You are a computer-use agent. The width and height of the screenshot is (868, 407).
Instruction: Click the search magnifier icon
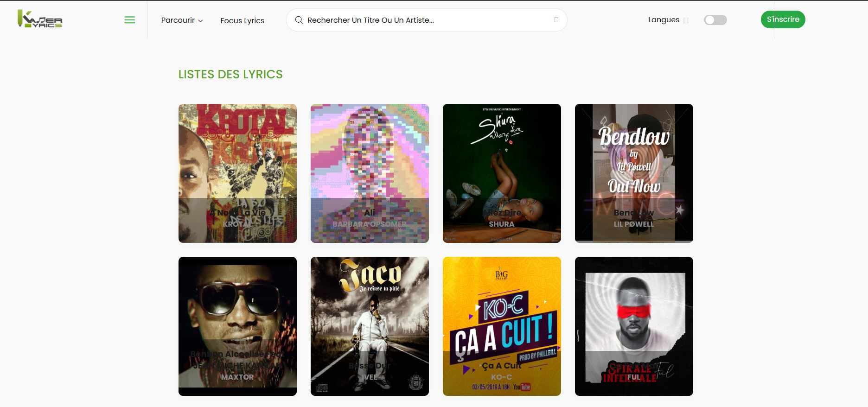[299, 20]
